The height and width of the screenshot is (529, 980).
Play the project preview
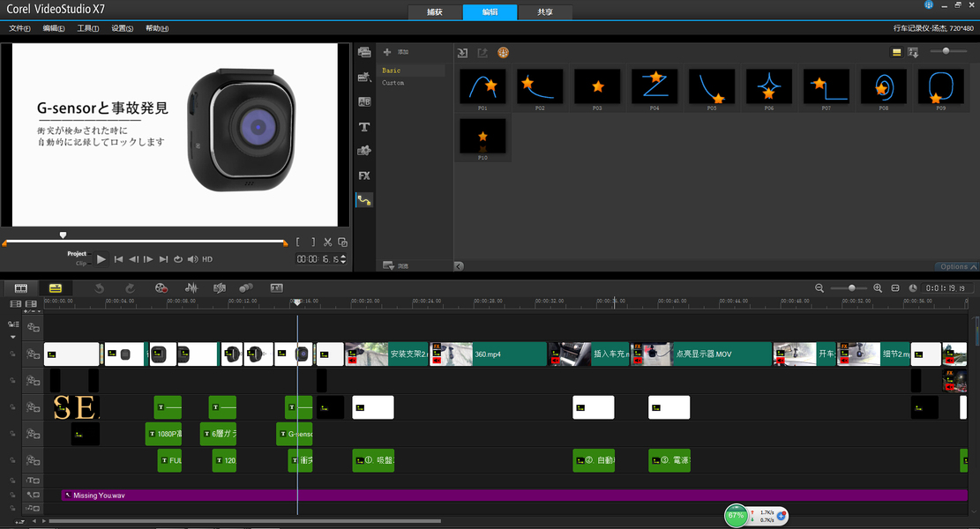coord(101,259)
